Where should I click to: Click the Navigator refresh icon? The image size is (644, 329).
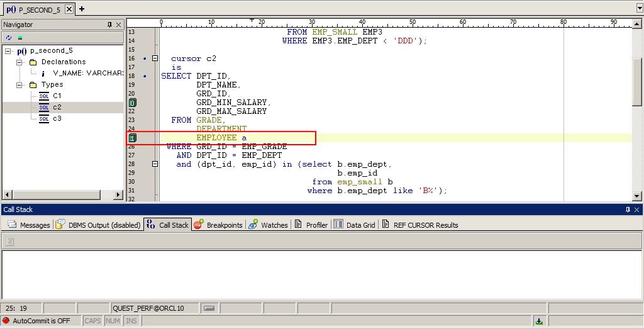9,38
